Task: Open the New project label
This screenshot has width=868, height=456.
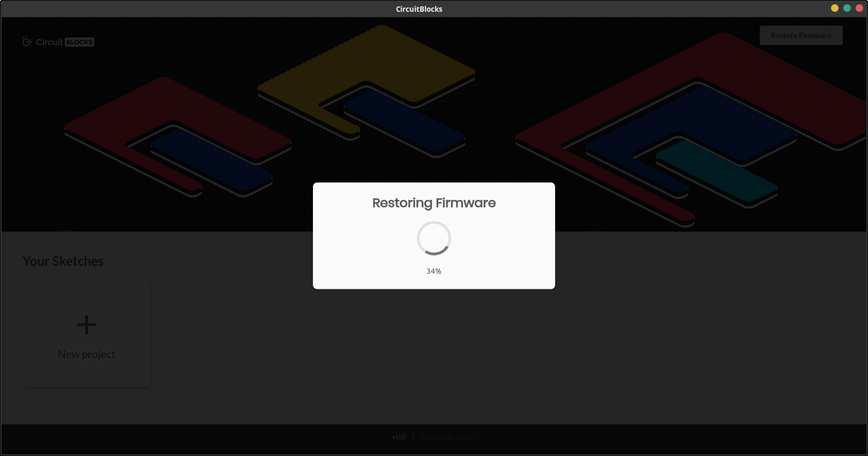Action: pyautogui.click(x=86, y=354)
